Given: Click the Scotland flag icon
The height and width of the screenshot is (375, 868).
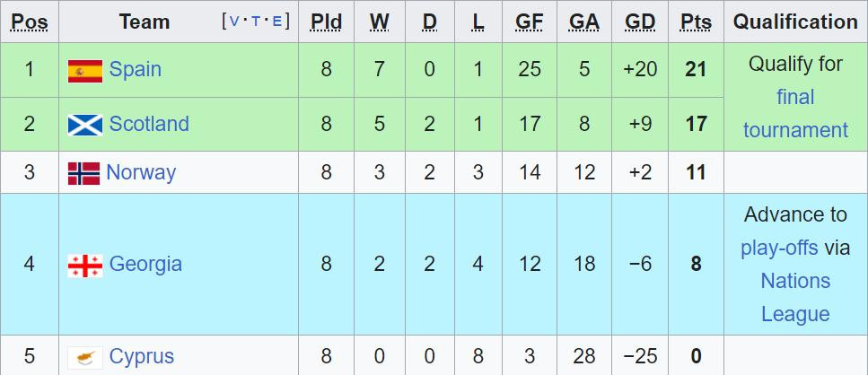Looking at the screenshot, I should pyautogui.click(x=85, y=125).
